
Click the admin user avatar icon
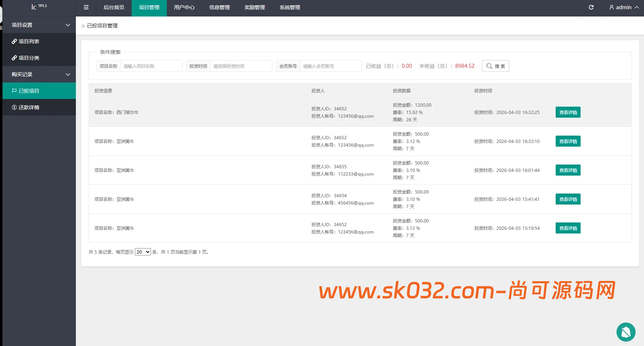tap(611, 7)
